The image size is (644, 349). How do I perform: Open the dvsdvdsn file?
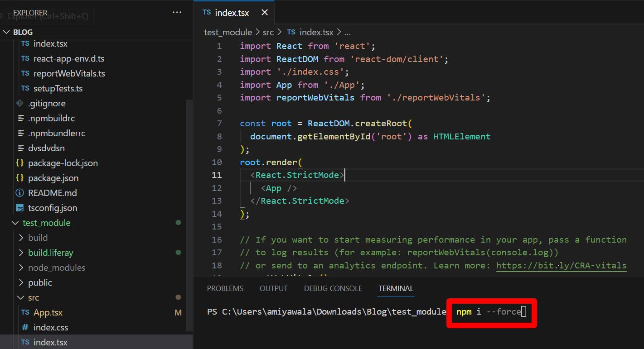point(46,148)
